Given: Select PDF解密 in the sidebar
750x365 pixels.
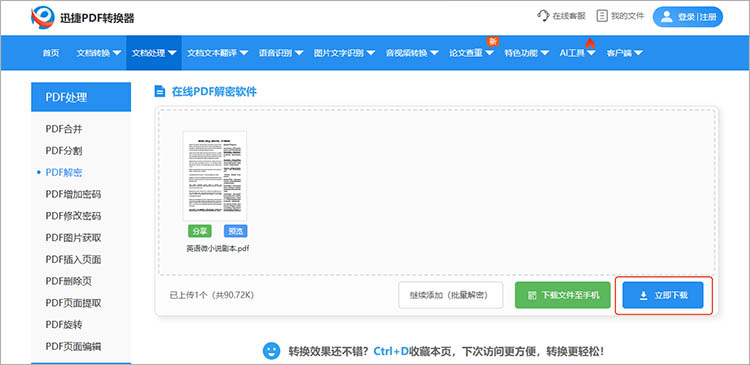Looking at the screenshot, I should [64, 173].
